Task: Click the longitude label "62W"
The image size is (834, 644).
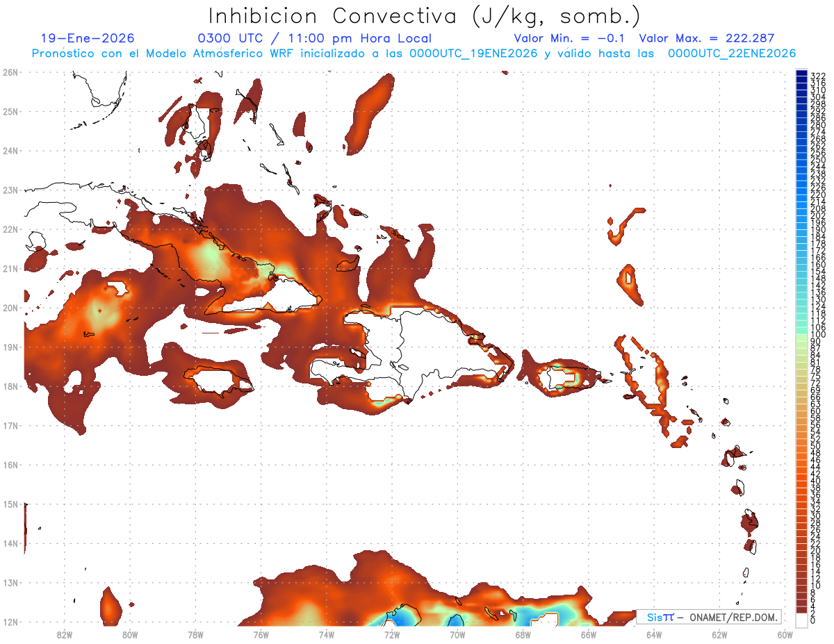Action: pos(720,635)
